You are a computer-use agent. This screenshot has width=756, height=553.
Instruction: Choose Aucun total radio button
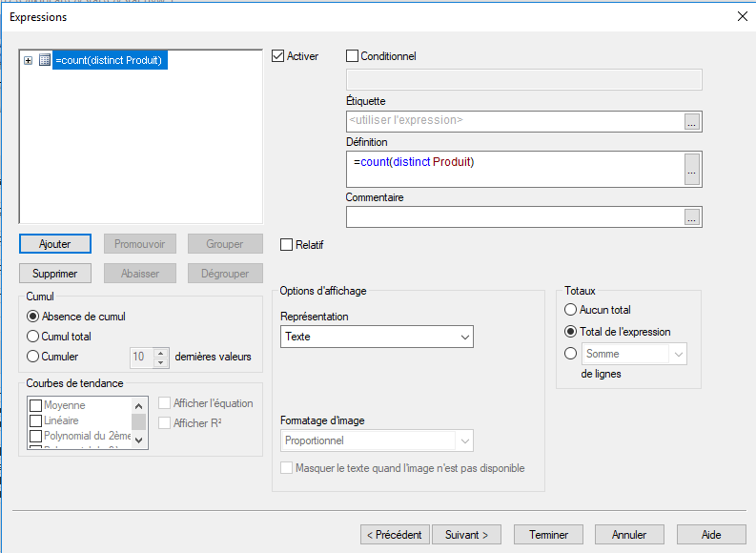pyautogui.click(x=571, y=310)
